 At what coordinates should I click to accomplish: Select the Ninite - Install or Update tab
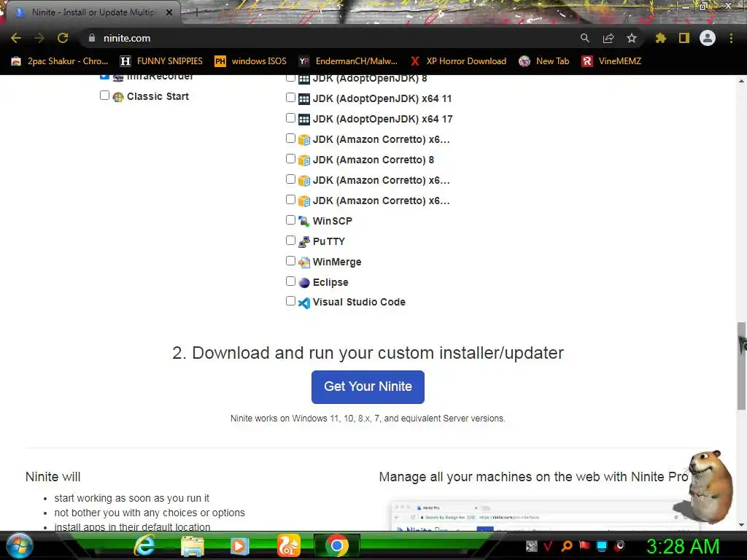click(x=93, y=12)
